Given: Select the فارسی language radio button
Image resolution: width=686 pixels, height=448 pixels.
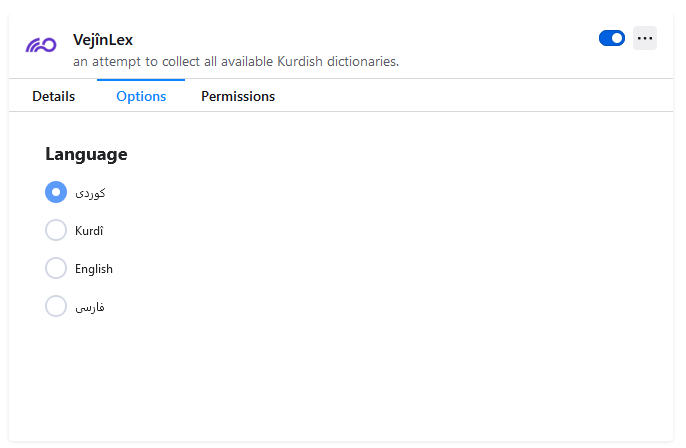Looking at the screenshot, I should [x=56, y=306].
